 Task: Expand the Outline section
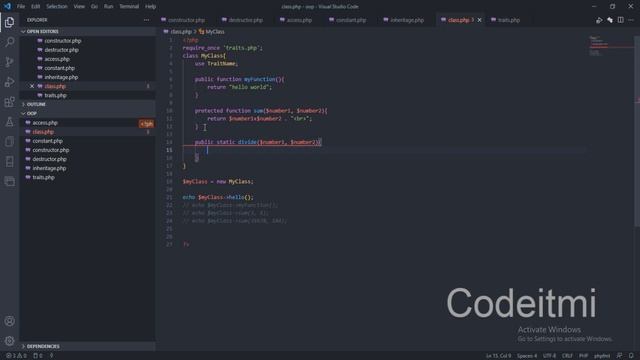[87, 104]
